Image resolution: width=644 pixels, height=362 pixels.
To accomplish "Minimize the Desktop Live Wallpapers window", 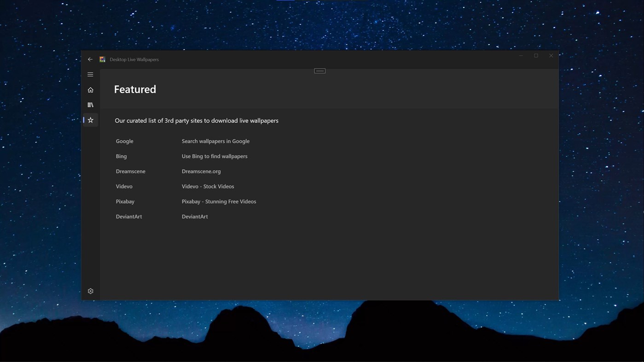I will (521, 56).
